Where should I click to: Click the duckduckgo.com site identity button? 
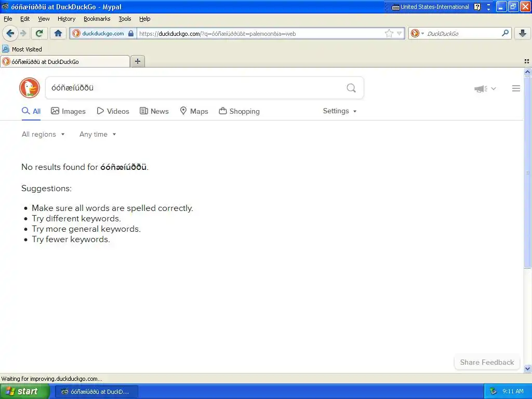click(x=103, y=33)
